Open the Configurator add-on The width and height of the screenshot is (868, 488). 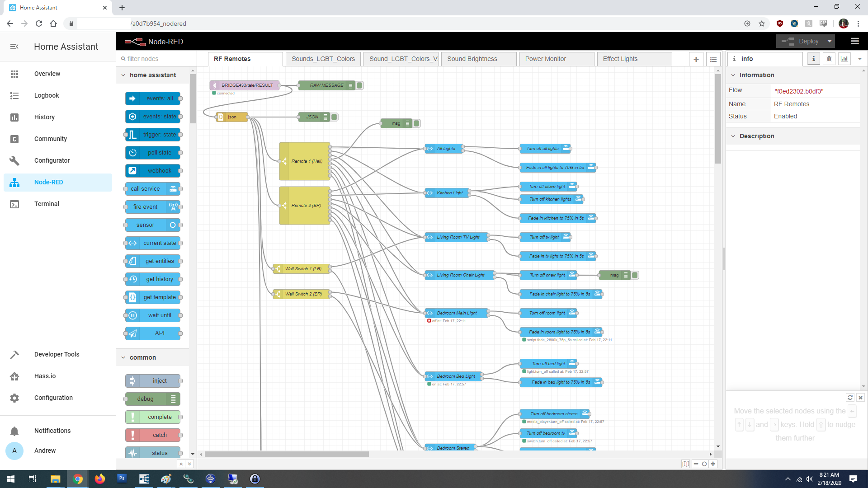[58, 160]
